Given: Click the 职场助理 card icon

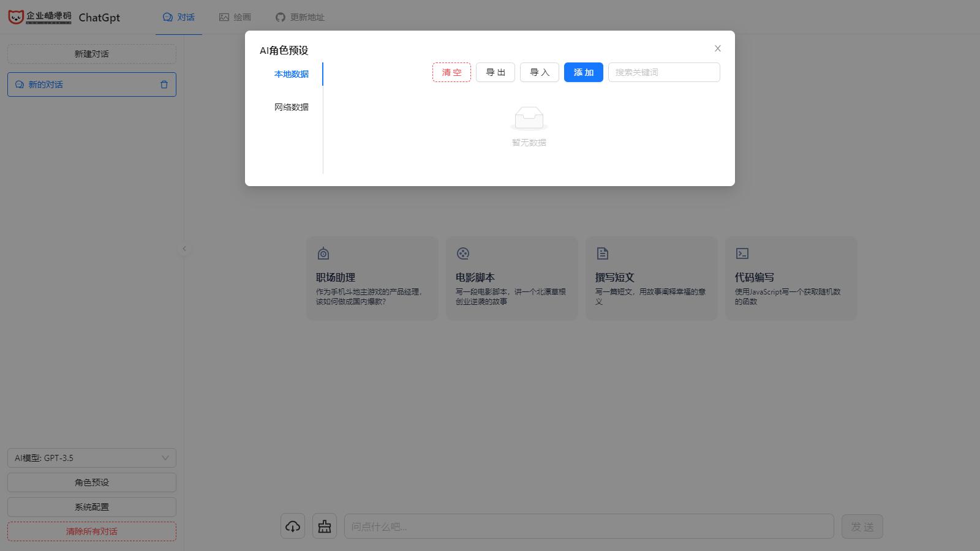Looking at the screenshot, I should pos(323,253).
